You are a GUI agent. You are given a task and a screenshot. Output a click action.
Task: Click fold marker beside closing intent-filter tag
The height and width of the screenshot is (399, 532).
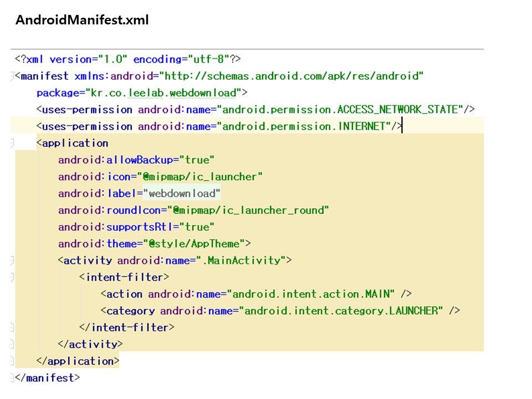pos(13,328)
